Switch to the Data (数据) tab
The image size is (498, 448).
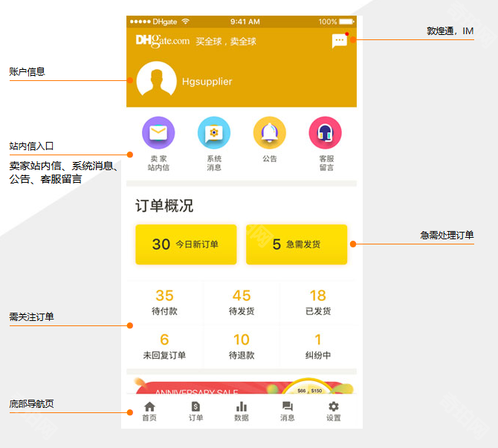click(x=242, y=411)
